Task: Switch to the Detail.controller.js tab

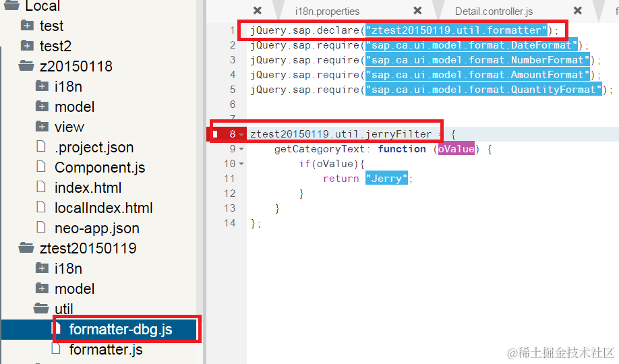Action: (x=494, y=11)
